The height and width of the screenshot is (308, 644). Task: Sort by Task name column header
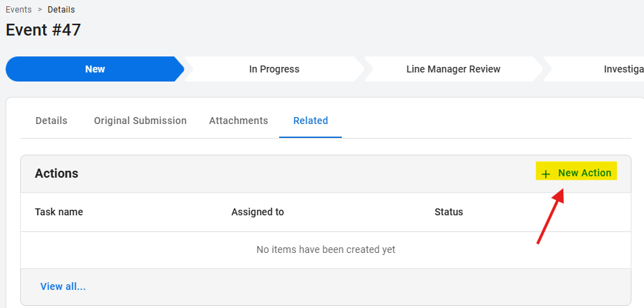click(59, 212)
